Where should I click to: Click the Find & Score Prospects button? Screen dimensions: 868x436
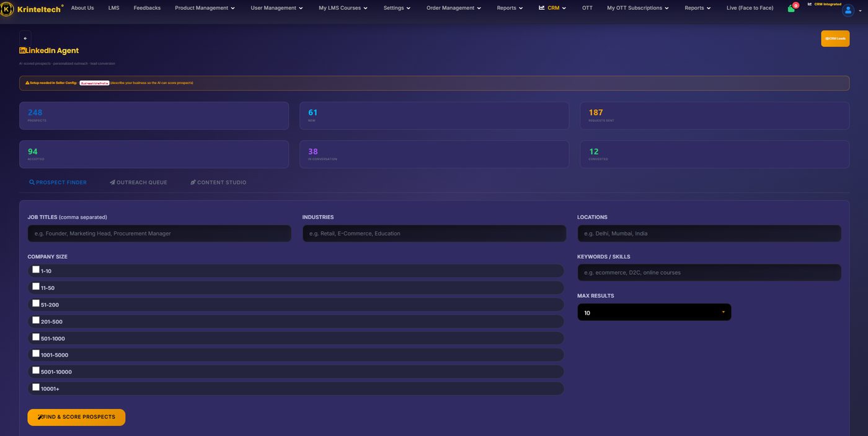coord(76,417)
